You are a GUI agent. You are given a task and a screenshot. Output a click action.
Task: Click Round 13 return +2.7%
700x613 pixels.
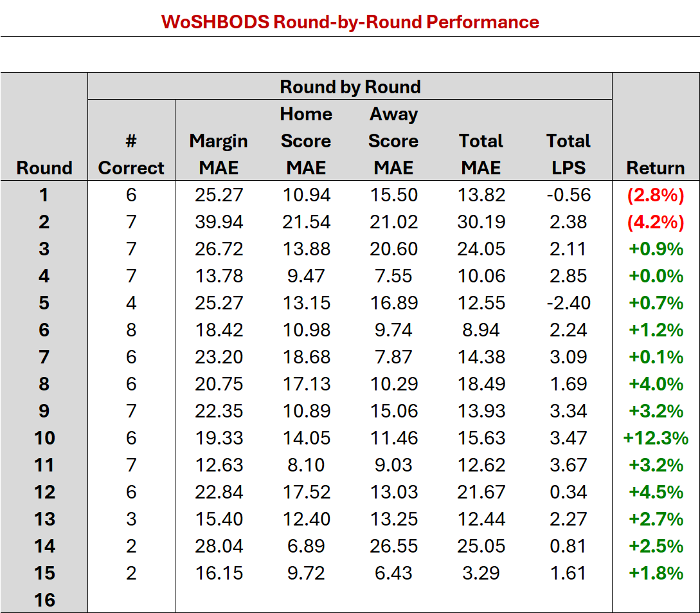click(656, 519)
